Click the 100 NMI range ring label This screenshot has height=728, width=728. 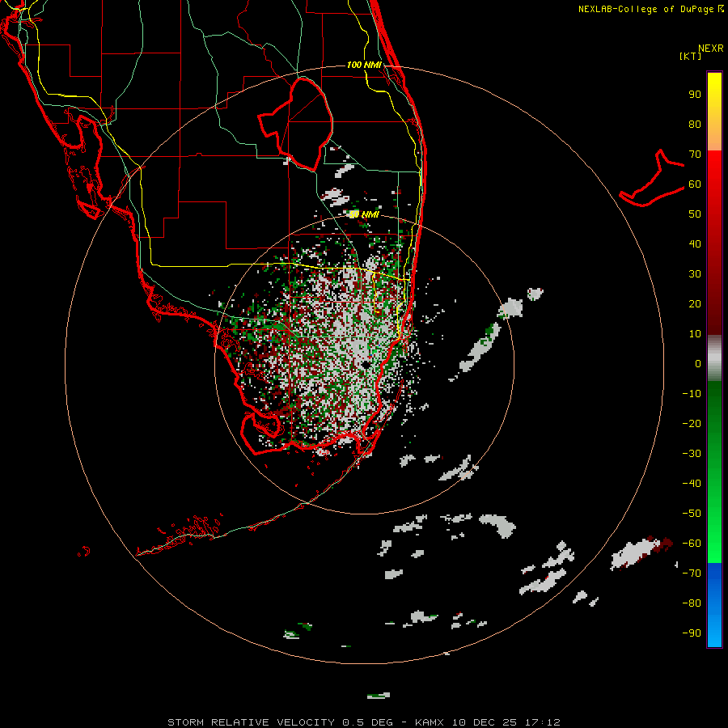click(x=364, y=65)
